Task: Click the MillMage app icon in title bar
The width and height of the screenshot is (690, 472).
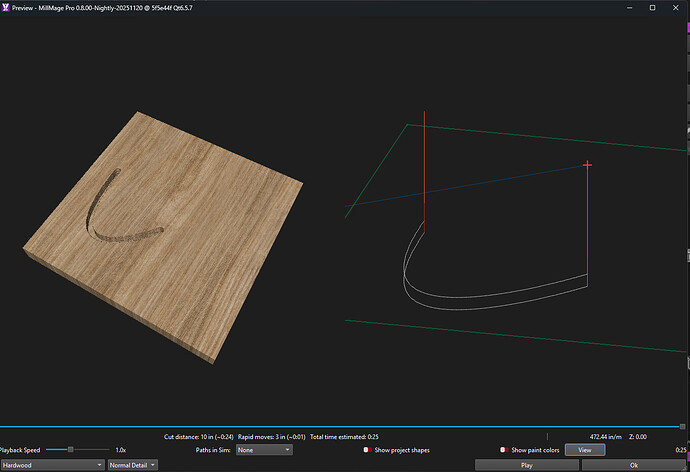Action: click(x=8, y=8)
